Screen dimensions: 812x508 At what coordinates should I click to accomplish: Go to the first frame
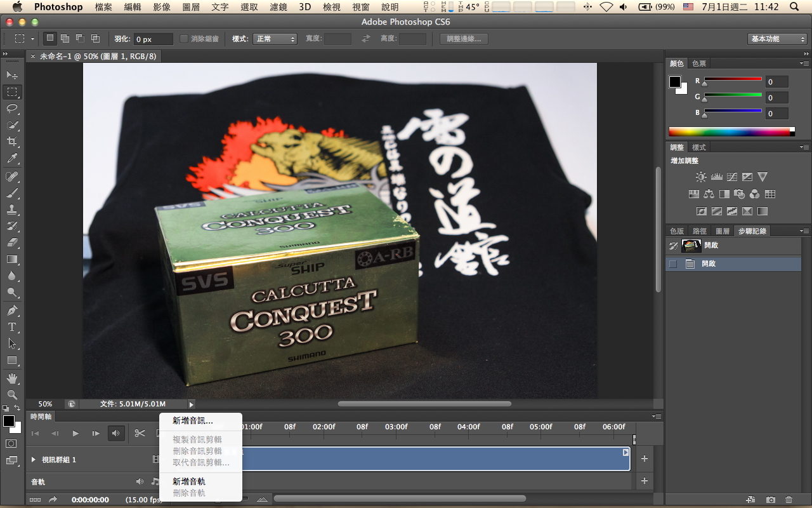point(36,434)
